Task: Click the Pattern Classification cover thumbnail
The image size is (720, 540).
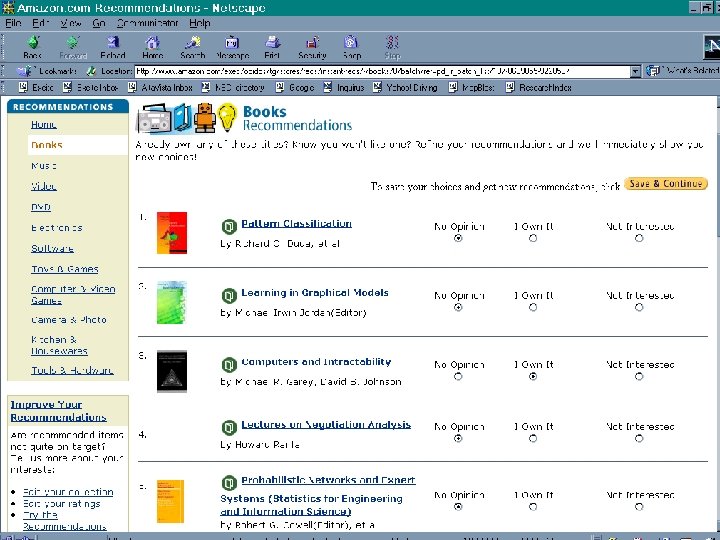Action: pyautogui.click(x=172, y=233)
